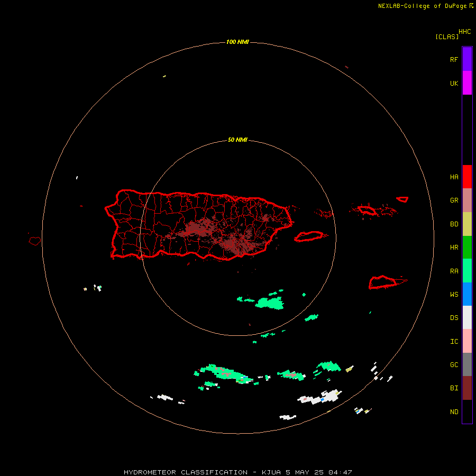Image resolution: width=476 pixels, height=476 pixels.
Task: Click the BD legend label
Action: 454,224
